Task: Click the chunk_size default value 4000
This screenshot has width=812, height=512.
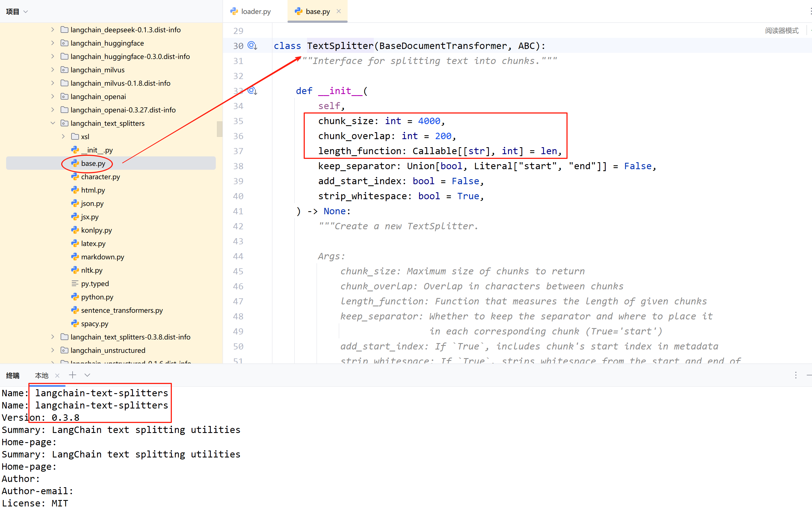Action: tap(429, 121)
